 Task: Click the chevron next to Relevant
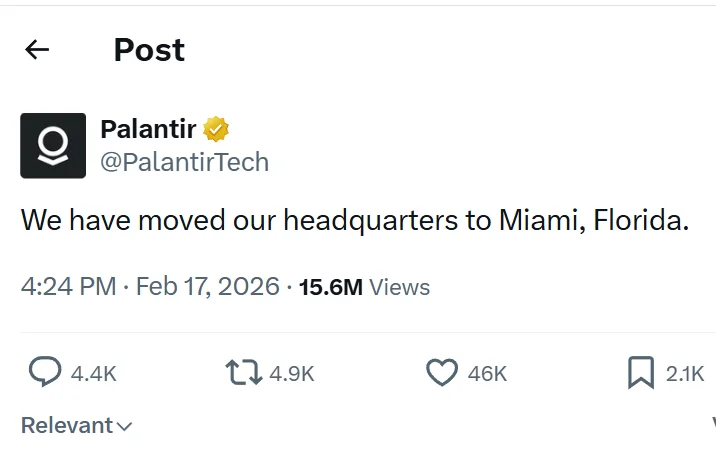pos(125,426)
